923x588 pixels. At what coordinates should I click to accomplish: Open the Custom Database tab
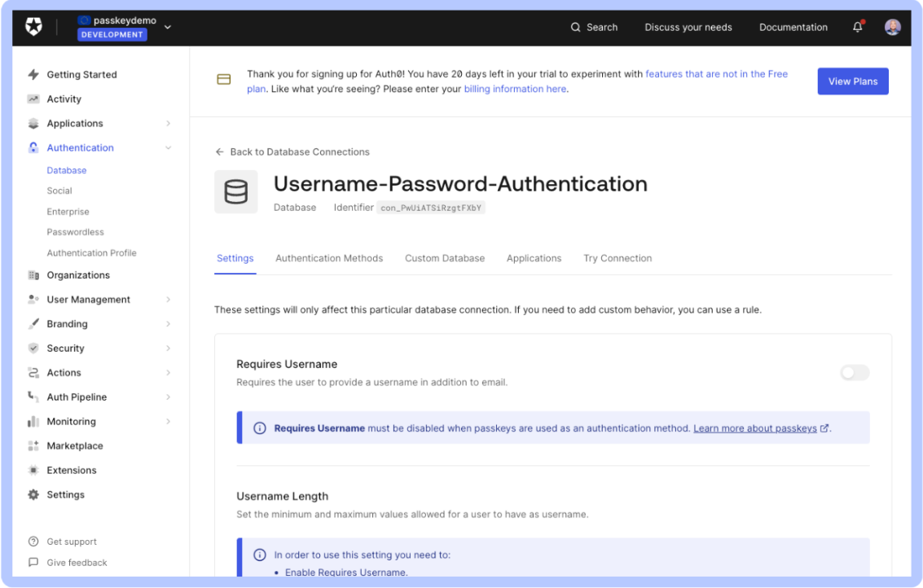(445, 258)
